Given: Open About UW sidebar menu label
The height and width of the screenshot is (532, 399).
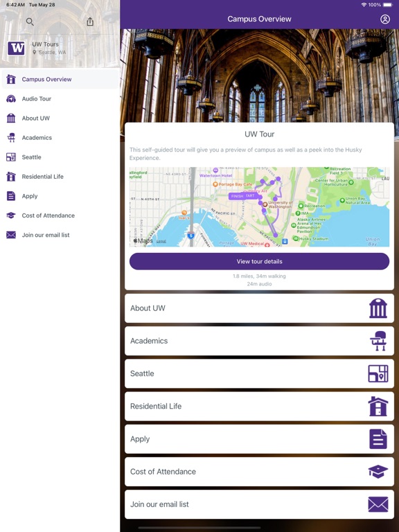Looking at the screenshot, I should [x=35, y=118].
